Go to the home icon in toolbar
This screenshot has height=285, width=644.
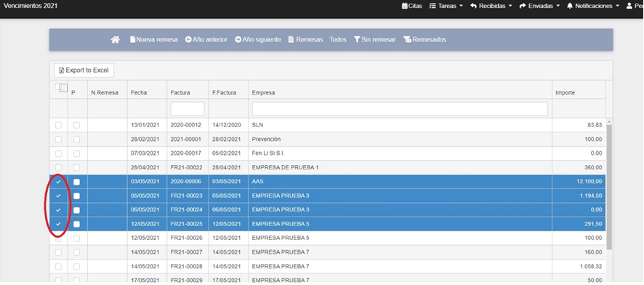click(116, 40)
